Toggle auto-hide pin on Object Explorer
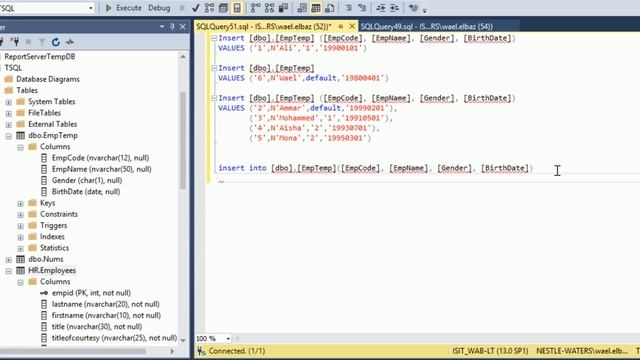 coord(172,27)
